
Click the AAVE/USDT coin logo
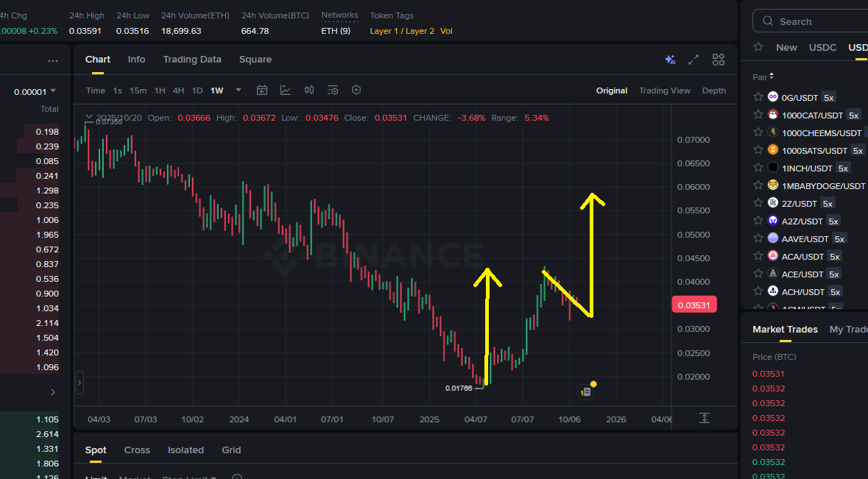point(773,238)
